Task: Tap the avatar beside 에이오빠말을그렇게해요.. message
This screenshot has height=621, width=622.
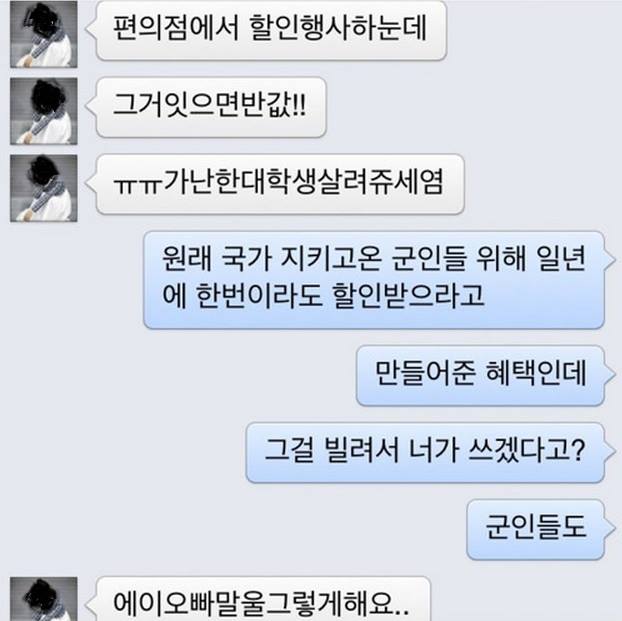Action: (x=44, y=599)
